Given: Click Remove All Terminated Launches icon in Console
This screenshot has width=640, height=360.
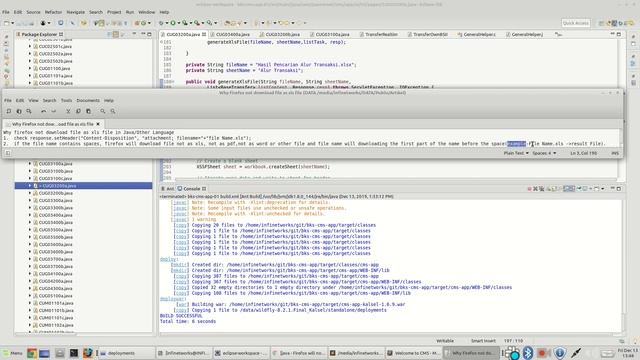Looking at the screenshot, I should pos(542,189).
